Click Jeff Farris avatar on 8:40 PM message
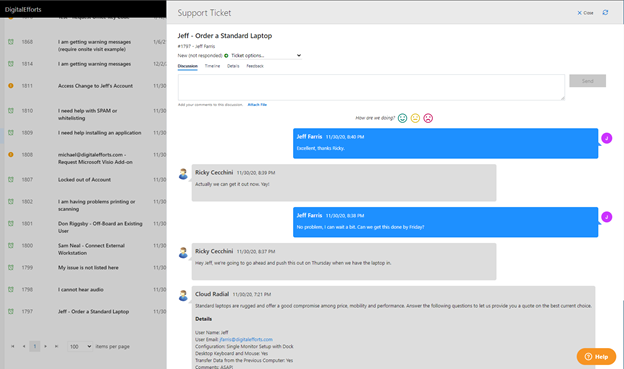The width and height of the screenshot is (624, 369). tap(606, 138)
